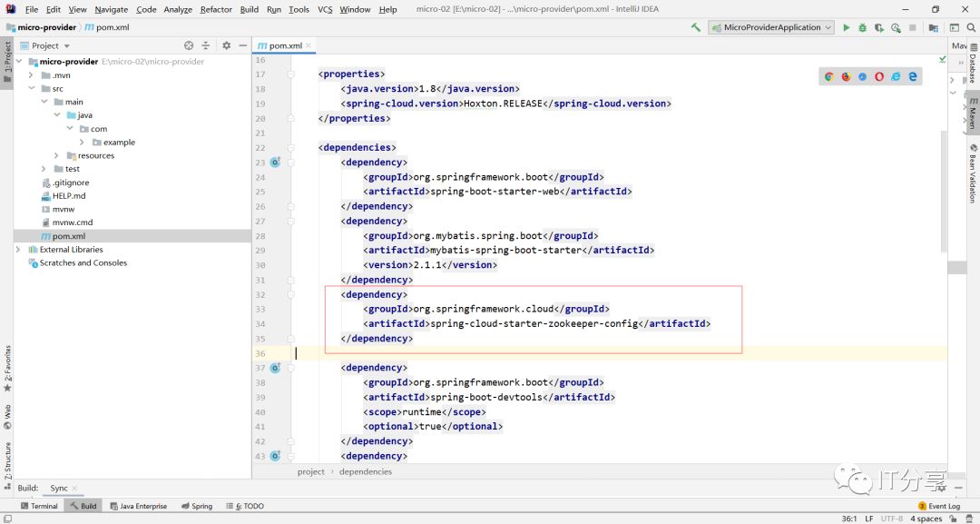The height and width of the screenshot is (524, 980).
Task: Open the Navigate menu
Action: coord(112,9)
